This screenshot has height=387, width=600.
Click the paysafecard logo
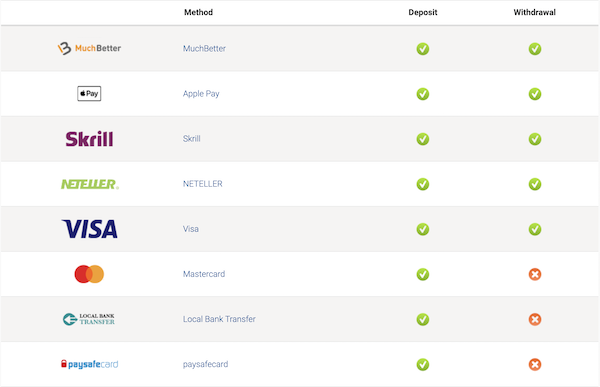pos(90,364)
